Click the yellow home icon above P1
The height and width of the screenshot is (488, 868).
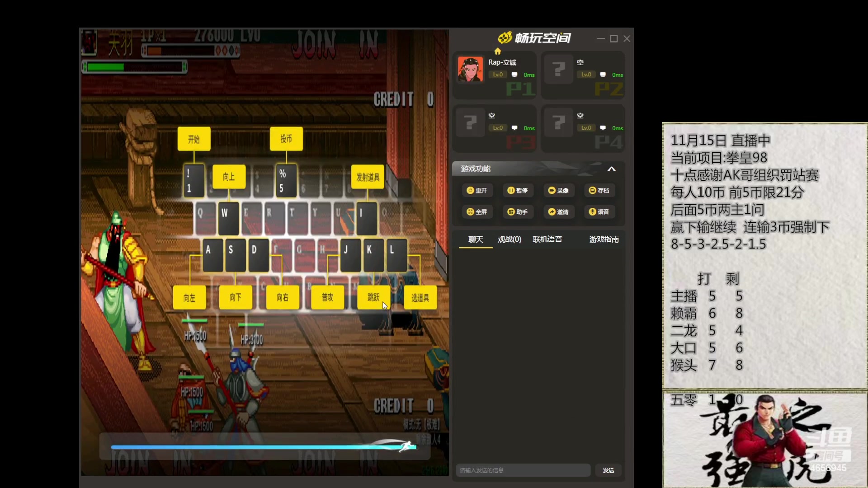pyautogui.click(x=498, y=51)
